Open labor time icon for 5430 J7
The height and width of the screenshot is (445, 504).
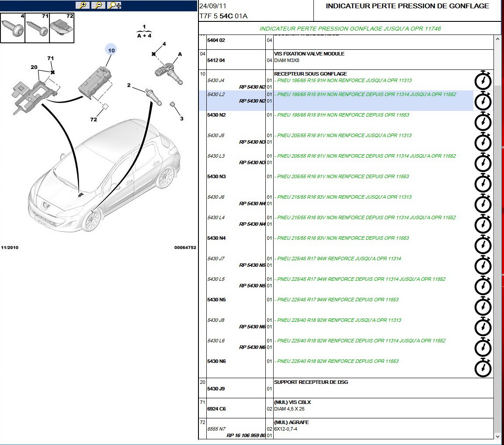(x=483, y=265)
